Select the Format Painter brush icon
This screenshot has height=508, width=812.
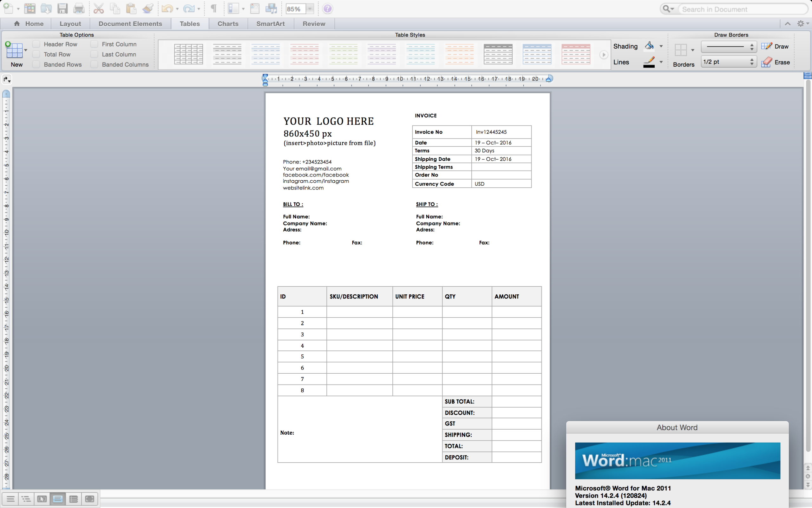pyautogui.click(x=147, y=8)
